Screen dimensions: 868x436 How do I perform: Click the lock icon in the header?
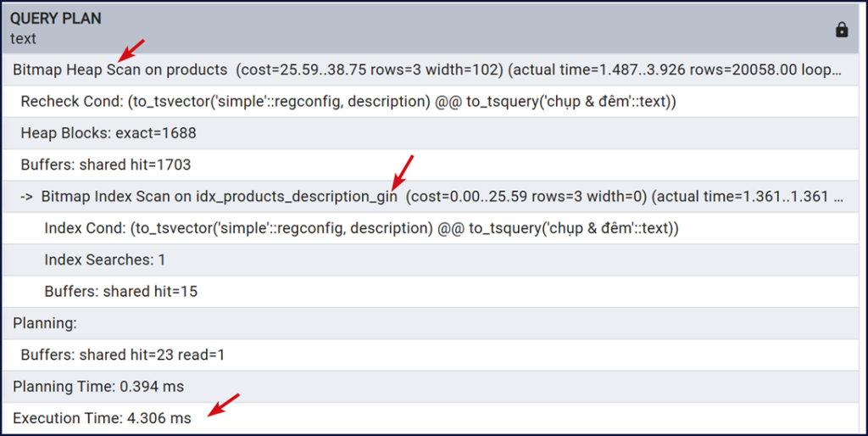tap(842, 30)
